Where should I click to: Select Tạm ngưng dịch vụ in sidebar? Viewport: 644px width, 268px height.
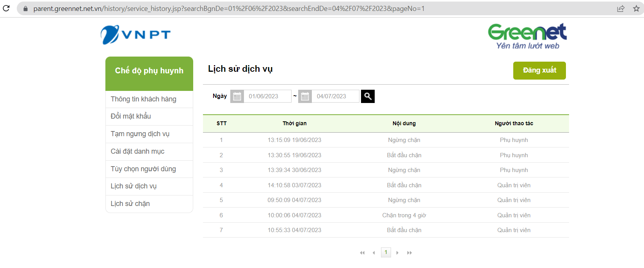pyautogui.click(x=140, y=134)
